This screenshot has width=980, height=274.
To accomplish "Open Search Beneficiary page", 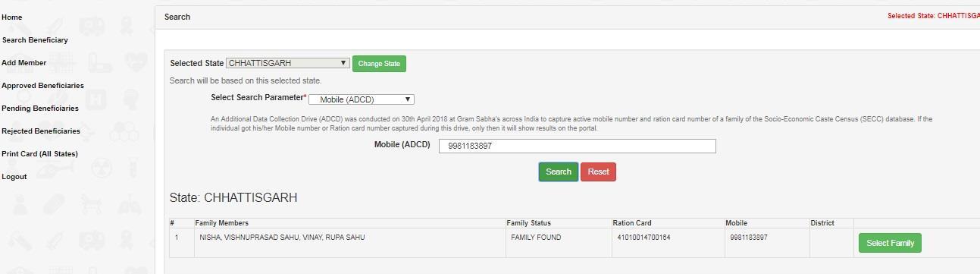I will click(35, 40).
